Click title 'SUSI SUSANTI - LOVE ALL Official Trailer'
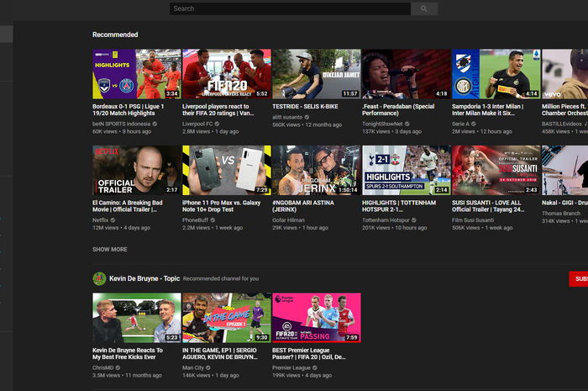This screenshot has height=391, width=588. click(x=486, y=206)
